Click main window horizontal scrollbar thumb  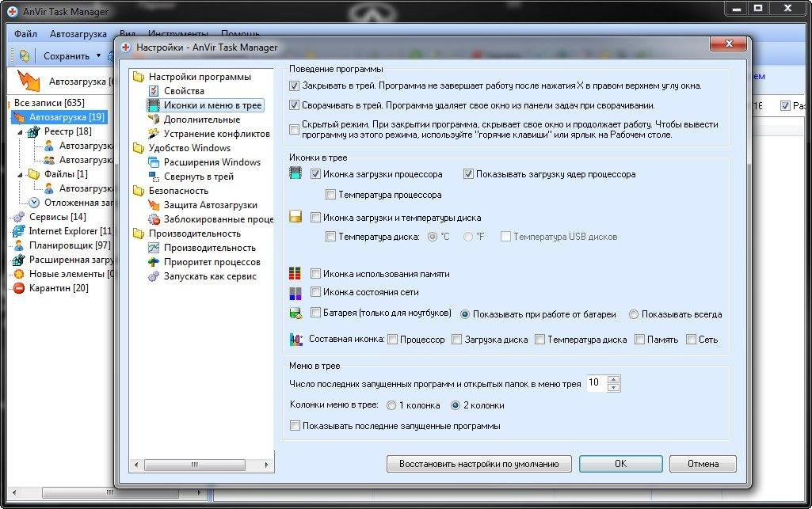click(110, 492)
